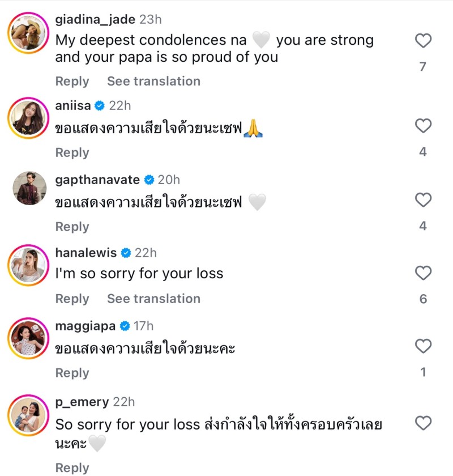Tap heart on aniisa's comment
Viewport: 453px width, 476px height.
click(x=423, y=126)
